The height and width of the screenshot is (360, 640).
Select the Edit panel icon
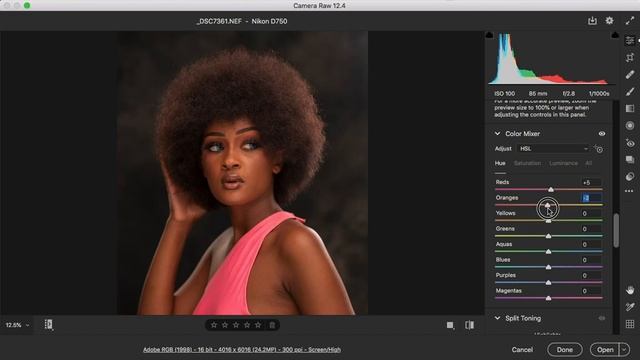pos(630,40)
